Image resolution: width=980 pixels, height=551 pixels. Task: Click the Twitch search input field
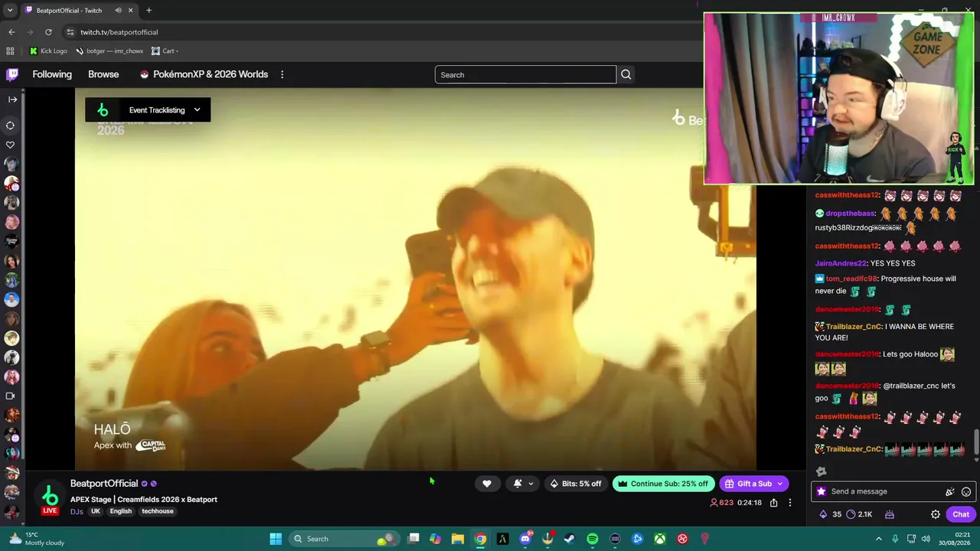[x=525, y=75]
